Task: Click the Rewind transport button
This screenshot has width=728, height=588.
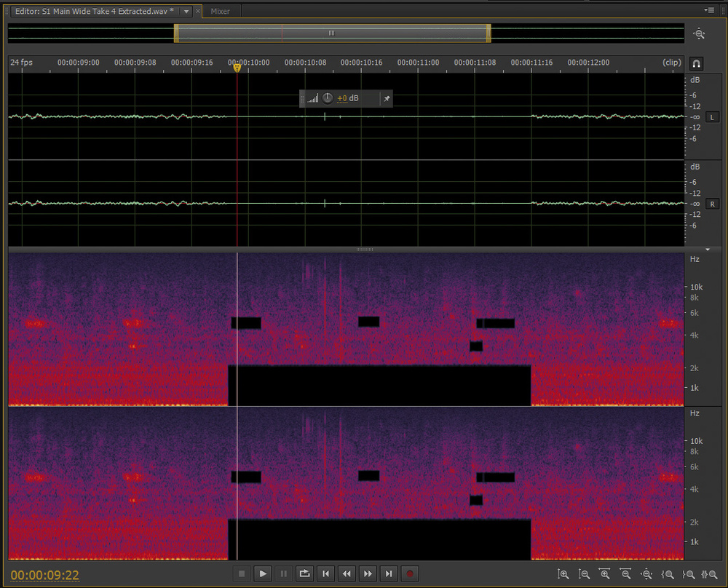Action: click(347, 574)
